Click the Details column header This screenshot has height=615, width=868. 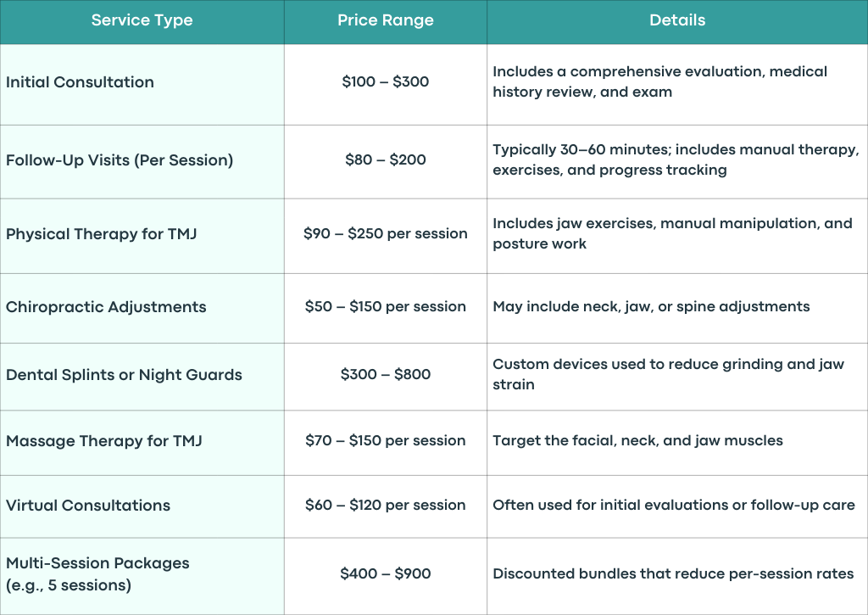[x=677, y=21]
